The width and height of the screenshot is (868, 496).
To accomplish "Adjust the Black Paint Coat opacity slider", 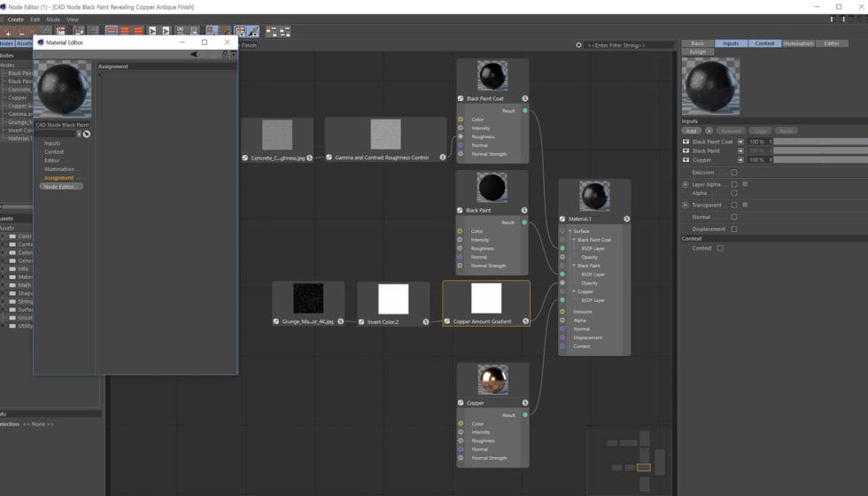I will 819,142.
